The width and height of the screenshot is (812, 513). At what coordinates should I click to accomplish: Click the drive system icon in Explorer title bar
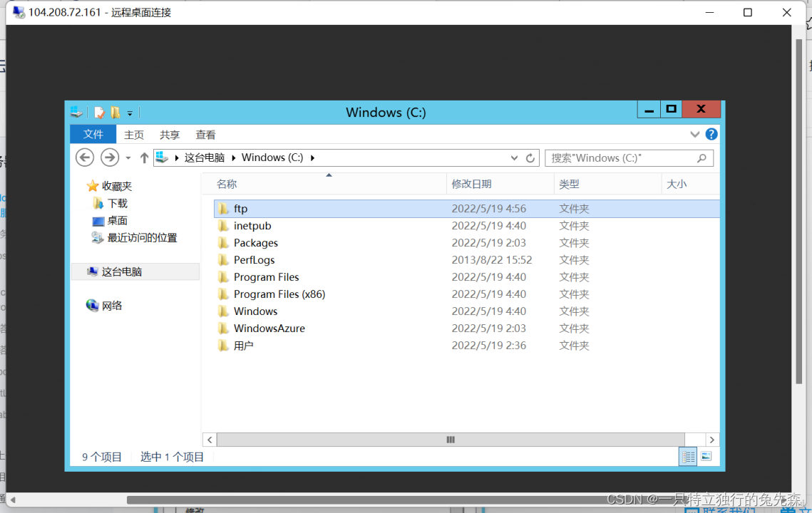click(77, 113)
